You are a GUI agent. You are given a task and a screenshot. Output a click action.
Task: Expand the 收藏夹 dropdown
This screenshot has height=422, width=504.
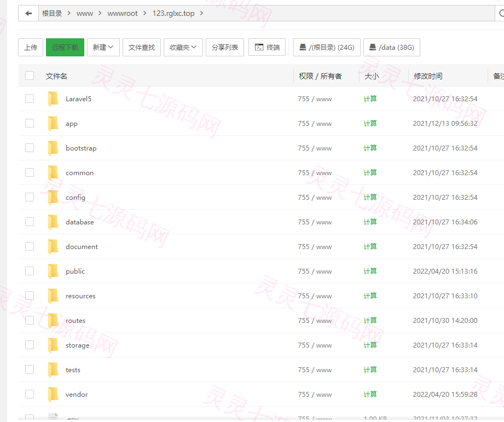point(183,47)
